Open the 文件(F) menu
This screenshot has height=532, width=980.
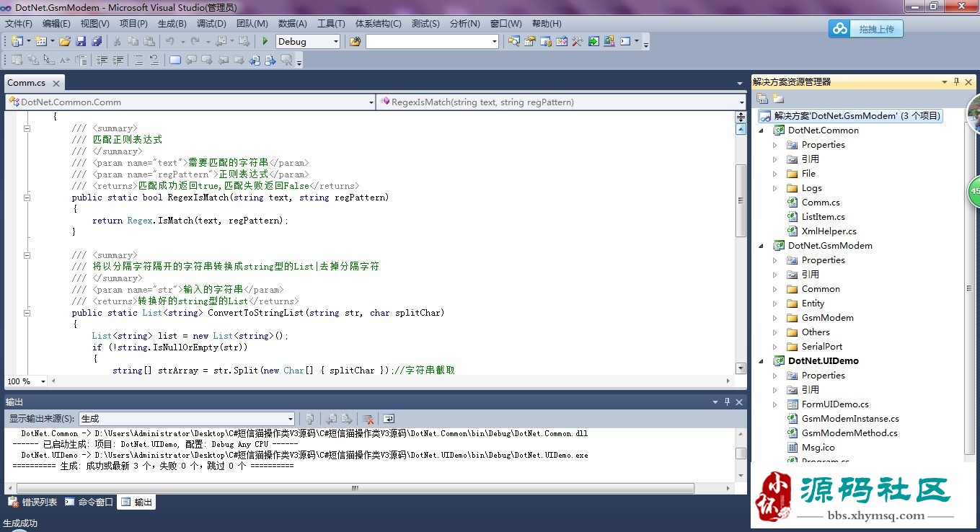(x=19, y=24)
